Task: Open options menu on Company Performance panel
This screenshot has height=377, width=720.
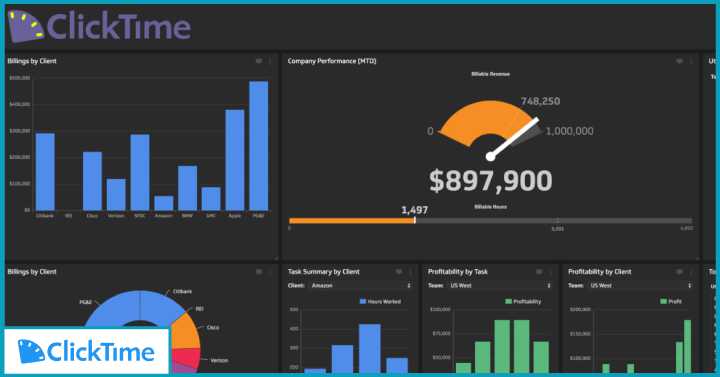Action: point(691,61)
